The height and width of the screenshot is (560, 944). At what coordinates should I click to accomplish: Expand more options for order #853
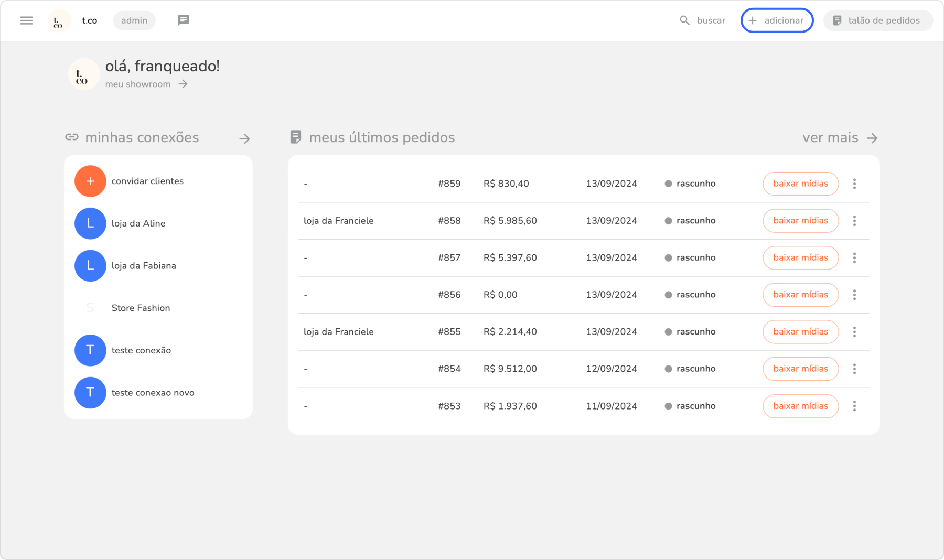(x=854, y=406)
